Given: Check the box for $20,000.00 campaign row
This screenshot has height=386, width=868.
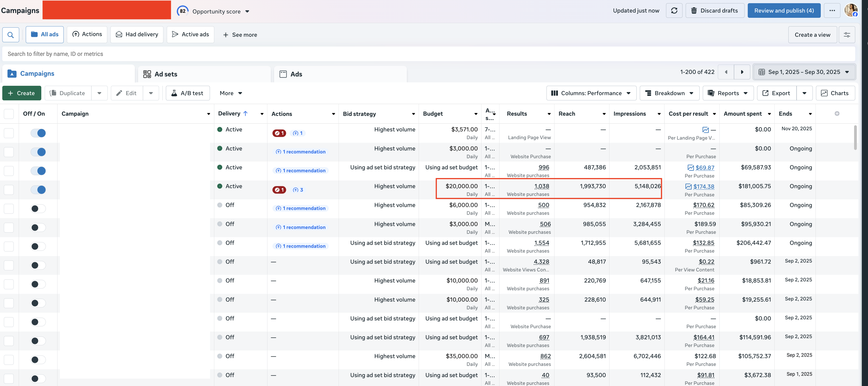Looking at the screenshot, I should click(x=9, y=190).
